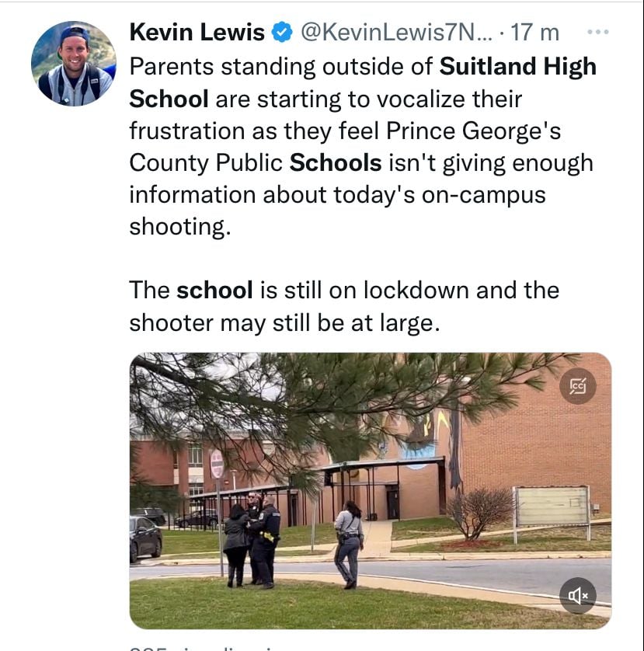Click the red round sign on the pole
The image size is (644, 651).
click(218, 464)
